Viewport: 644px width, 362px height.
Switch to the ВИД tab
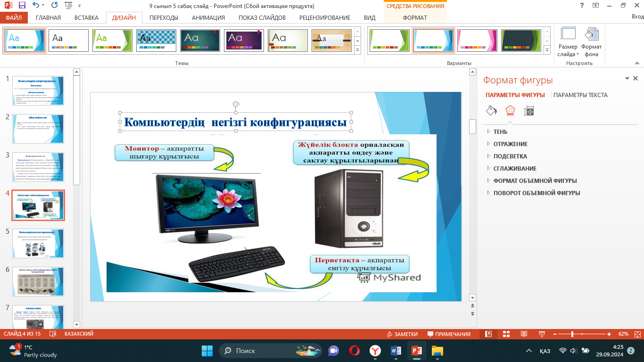(x=370, y=18)
